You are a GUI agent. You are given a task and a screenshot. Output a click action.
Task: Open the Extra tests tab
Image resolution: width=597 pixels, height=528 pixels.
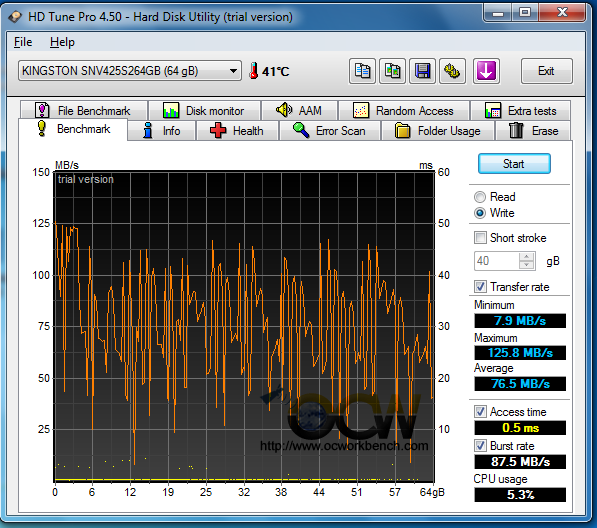point(520,111)
